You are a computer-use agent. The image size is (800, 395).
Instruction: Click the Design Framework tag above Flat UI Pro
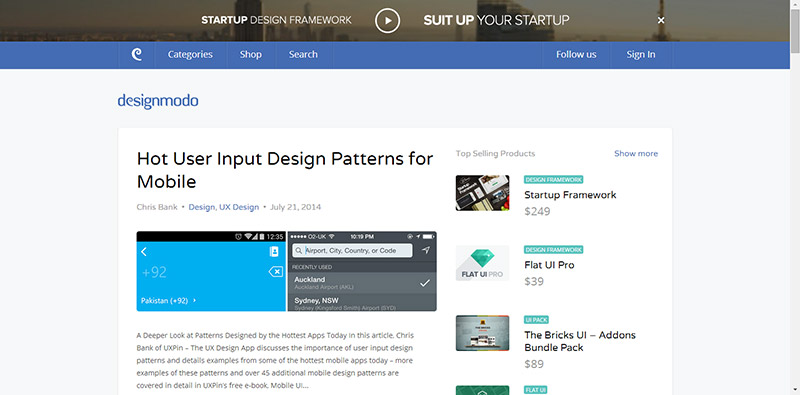point(554,250)
